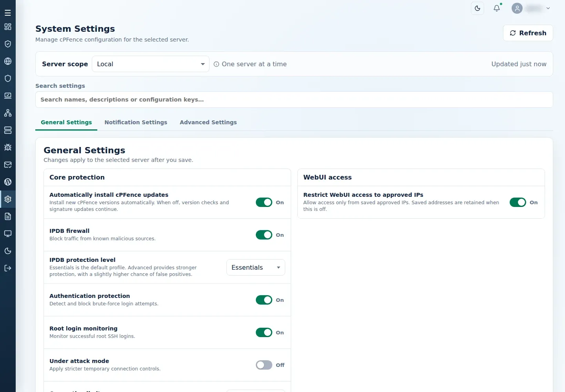Click the desktop monitor sidebar icon
565x392 pixels.
pos(8,234)
